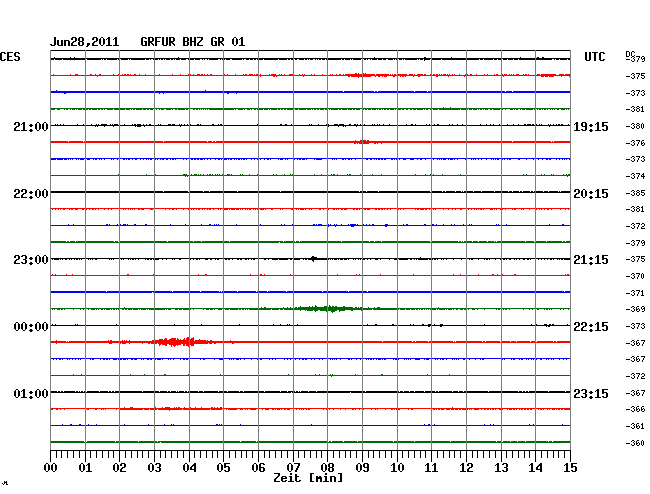The width and height of the screenshot is (650, 494).
Task: Click the 22:15 UTC time label
Action: (x=591, y=327)
